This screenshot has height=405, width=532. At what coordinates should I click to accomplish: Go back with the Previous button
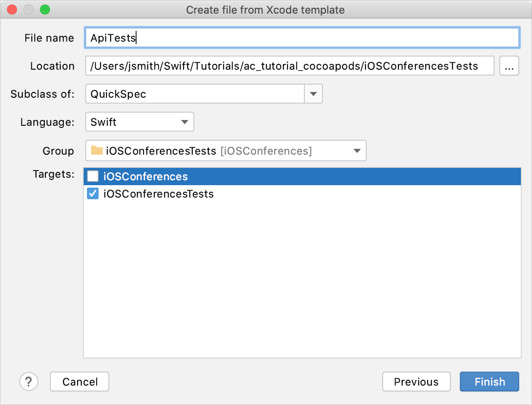pos(417,382)
